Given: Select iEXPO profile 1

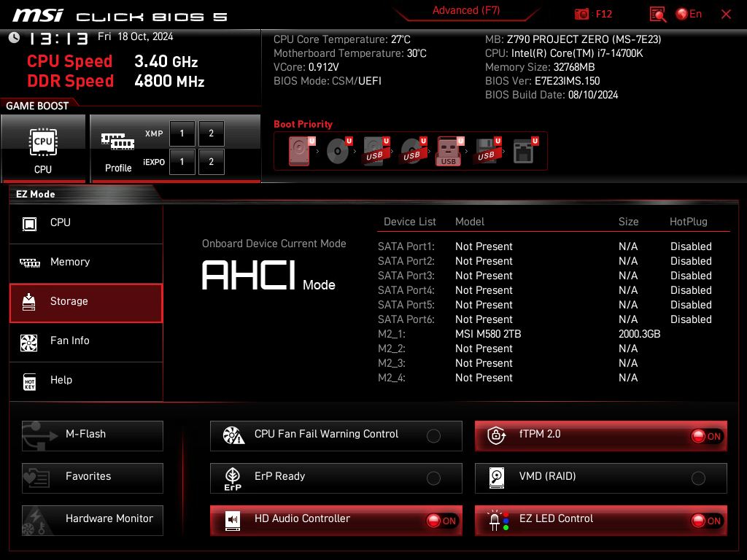Looking at the screenshot, I should [182, 162].
